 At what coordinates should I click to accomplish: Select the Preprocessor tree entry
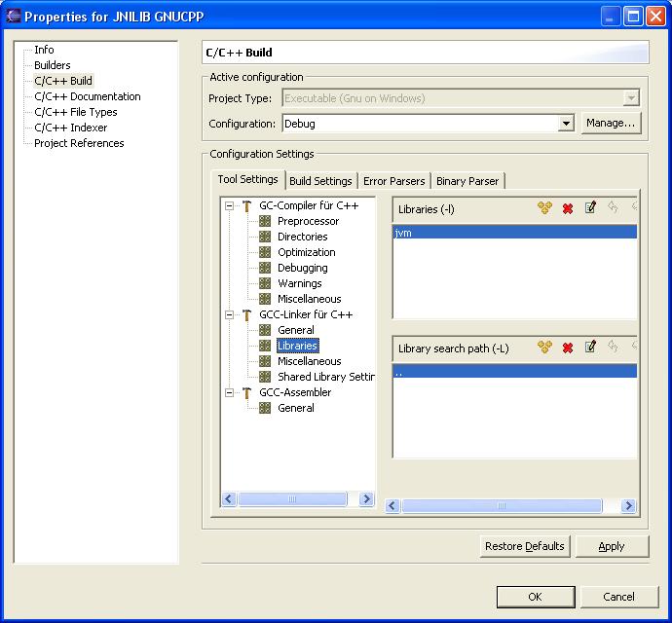(x=308, y=221)
